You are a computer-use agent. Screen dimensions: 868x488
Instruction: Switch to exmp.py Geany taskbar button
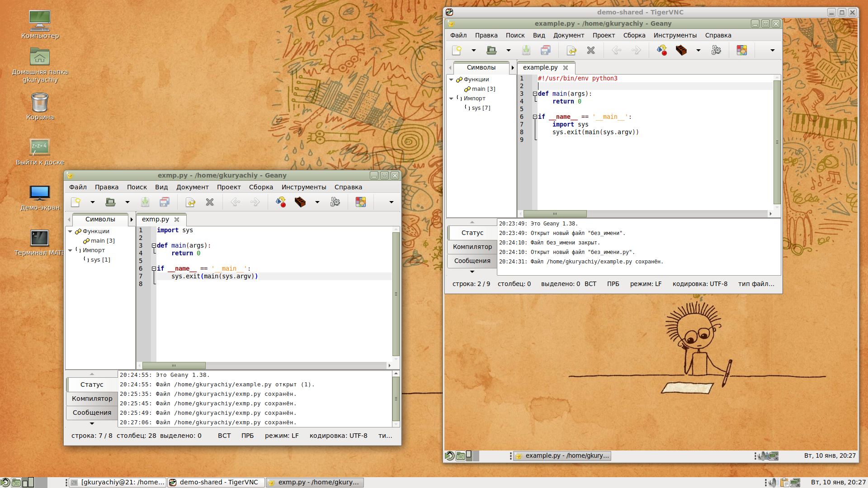pyautogui.click(x=315, y=482)
